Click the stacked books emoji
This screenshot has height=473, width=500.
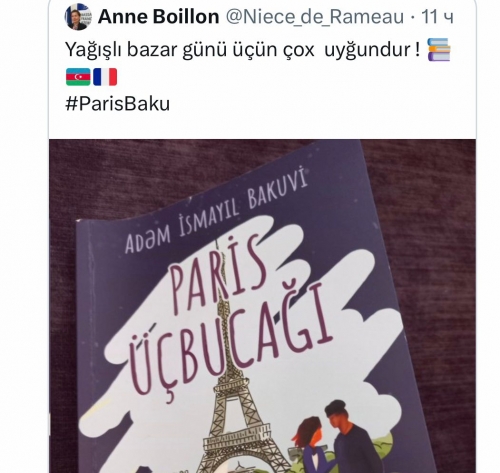click(439, 50)
